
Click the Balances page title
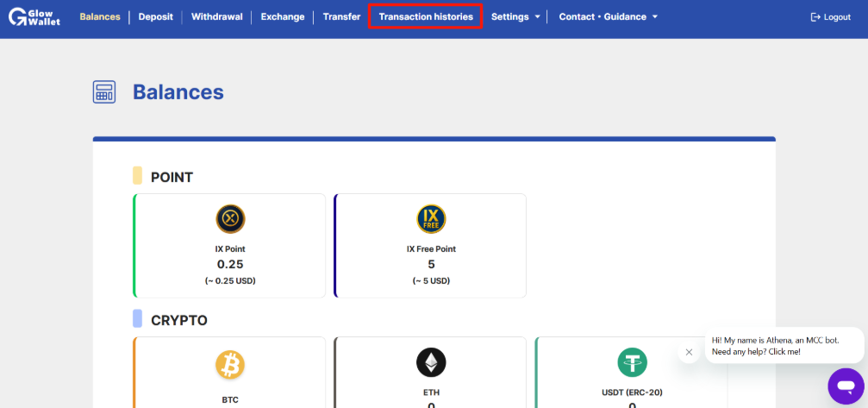[x=178, y=92]
